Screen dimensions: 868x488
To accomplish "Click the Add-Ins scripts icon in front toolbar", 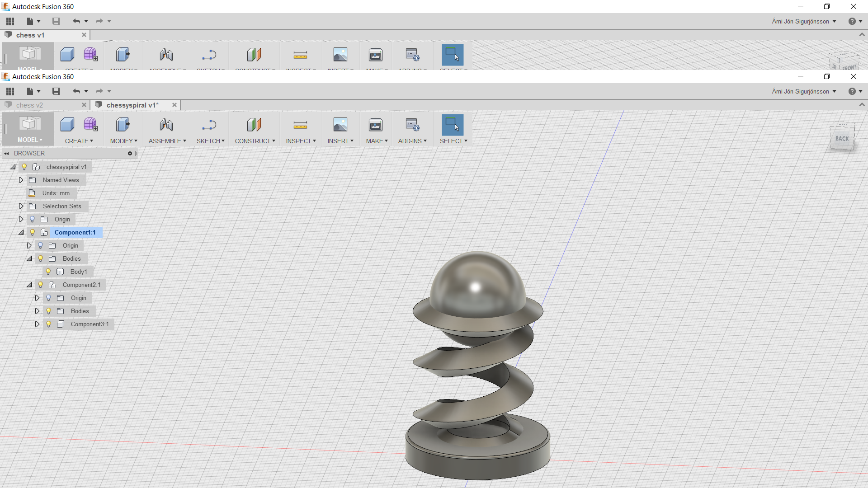I will pos(412,125).
